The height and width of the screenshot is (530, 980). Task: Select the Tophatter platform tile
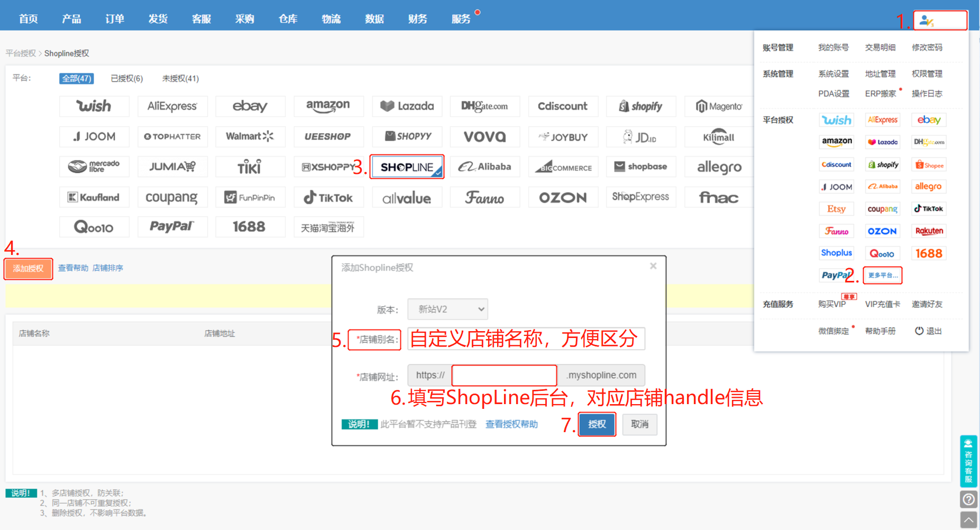coord(172,136)
